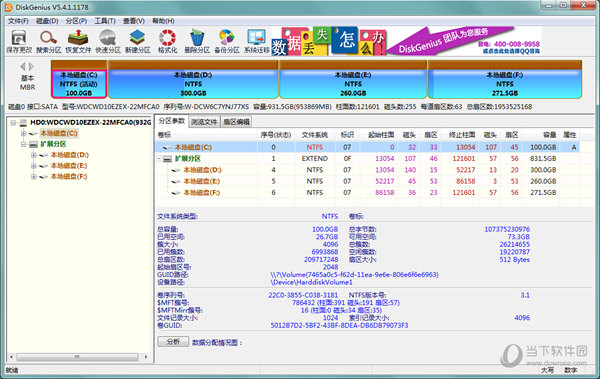Launch the 系统迁移 system migration tool

(257, 41)
